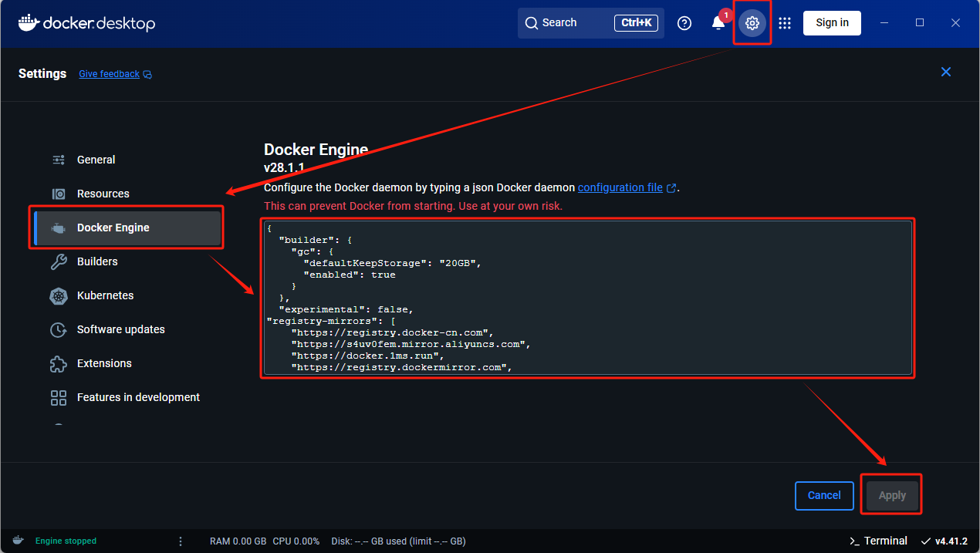Select Software updates section
The height and width of the screenshot is (553, 980).
120,329
